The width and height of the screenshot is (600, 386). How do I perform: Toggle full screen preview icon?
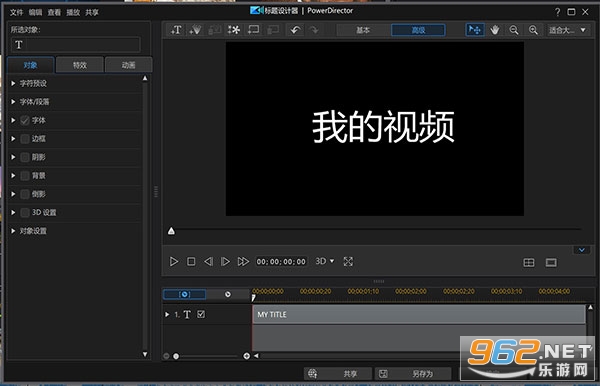coord(348,262)
